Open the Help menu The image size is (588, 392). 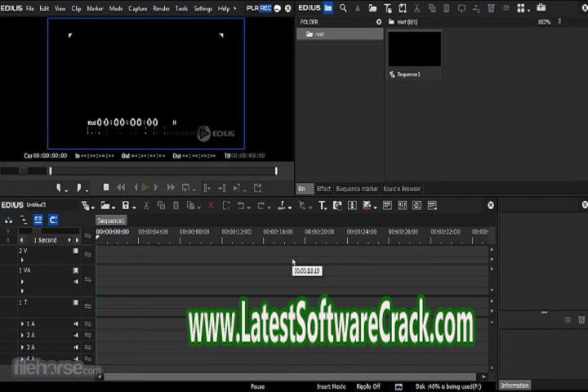tap(224, 8)
